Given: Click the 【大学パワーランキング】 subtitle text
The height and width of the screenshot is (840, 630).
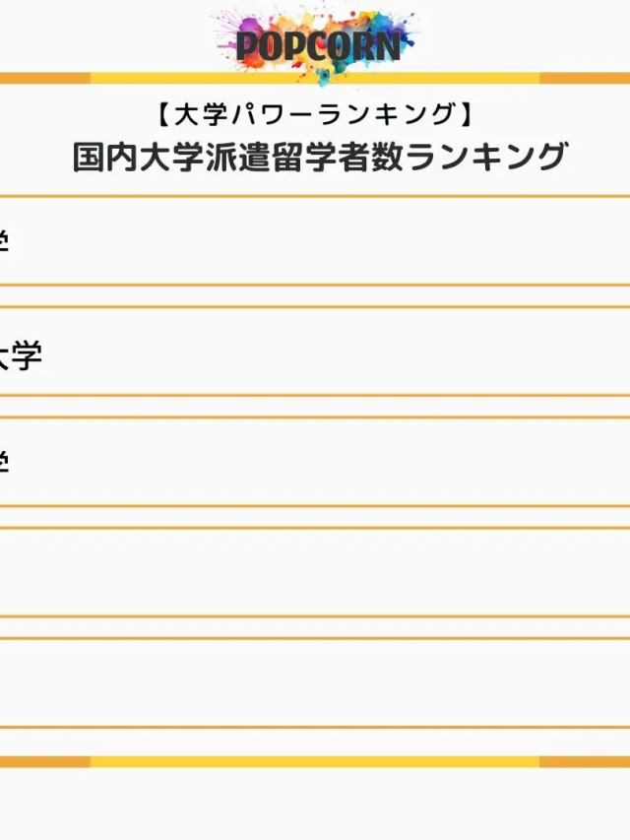Looking at the screenshot, I should tap(315, 115).
